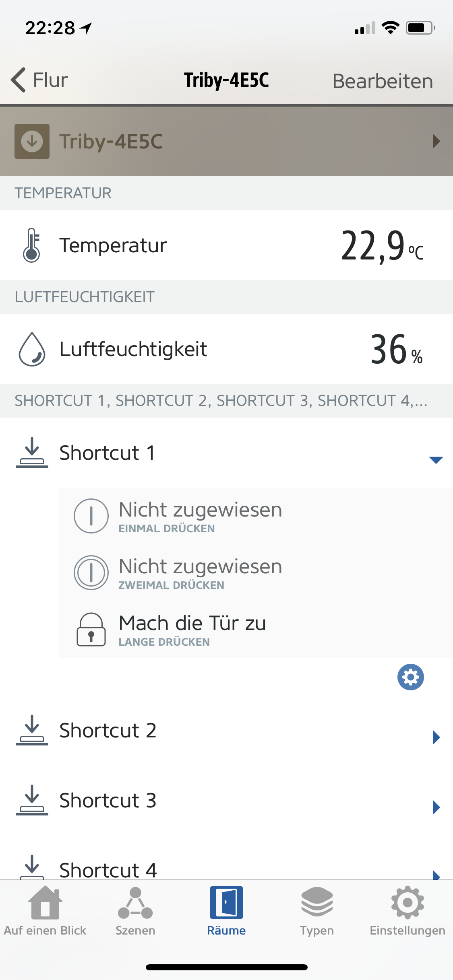Image resolution: width=453 pixels, height=980 pixels.
Task: Tap the Shortcut 2 button-press icon
Action: 32,730
